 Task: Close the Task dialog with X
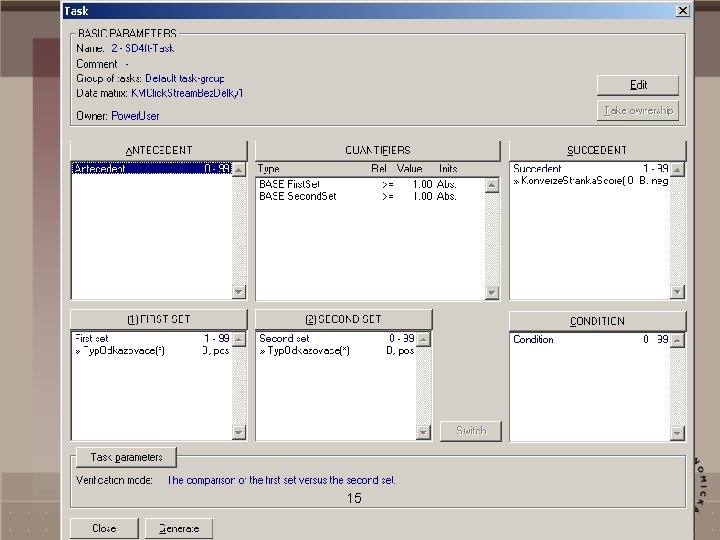point(683,11)
